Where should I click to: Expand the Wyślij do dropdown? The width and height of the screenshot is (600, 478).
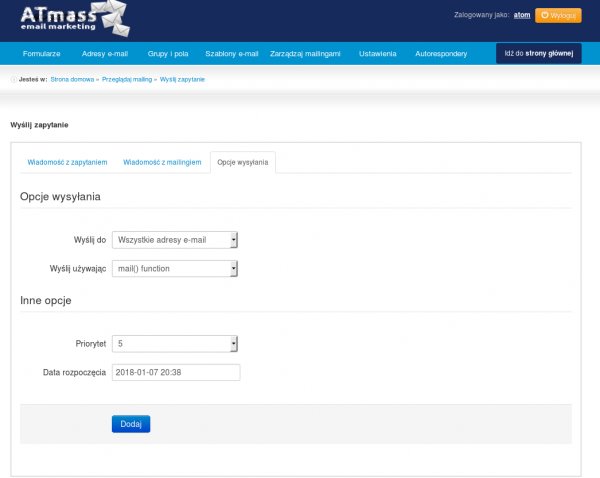175,240
